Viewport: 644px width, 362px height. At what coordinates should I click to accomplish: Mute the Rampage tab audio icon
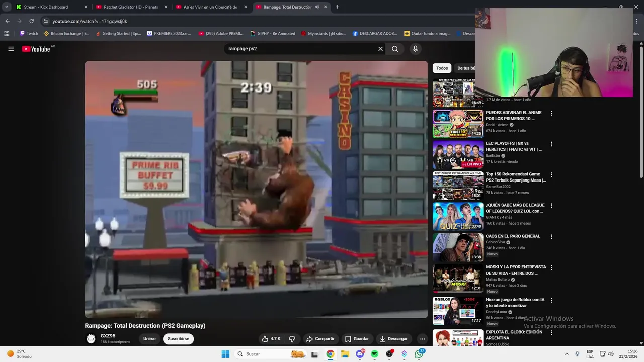pos(317,7)
